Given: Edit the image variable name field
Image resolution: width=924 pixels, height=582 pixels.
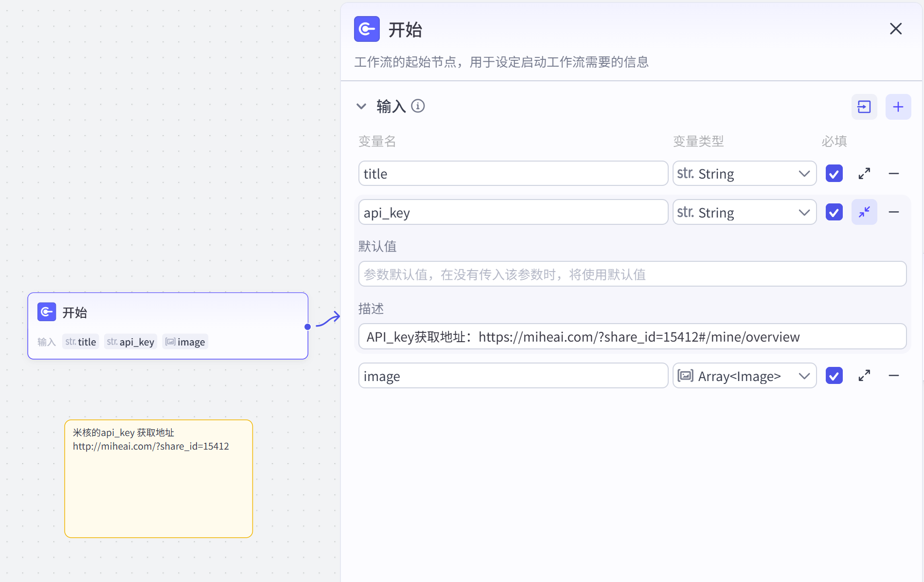Looking at the screenshot, I should [513, 376].
